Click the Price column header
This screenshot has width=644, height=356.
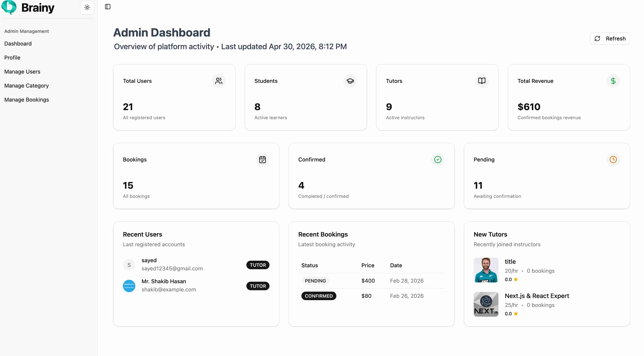tap(368, 265)
